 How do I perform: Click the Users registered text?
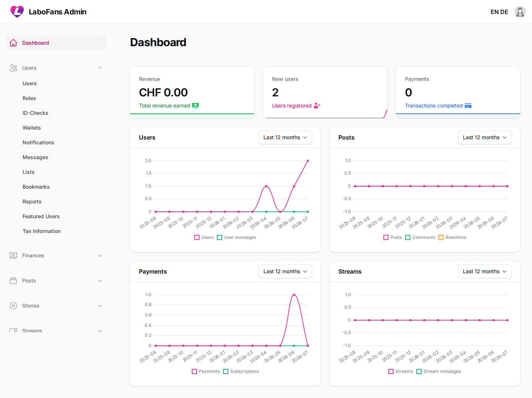(x=292, y=106)
